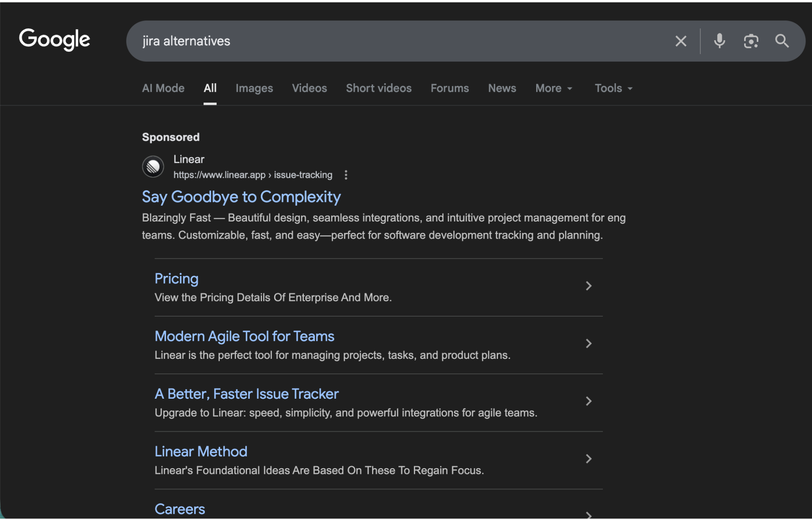Switch to the News tab
This screenshot has width=812, height=519.
(502, 88)
